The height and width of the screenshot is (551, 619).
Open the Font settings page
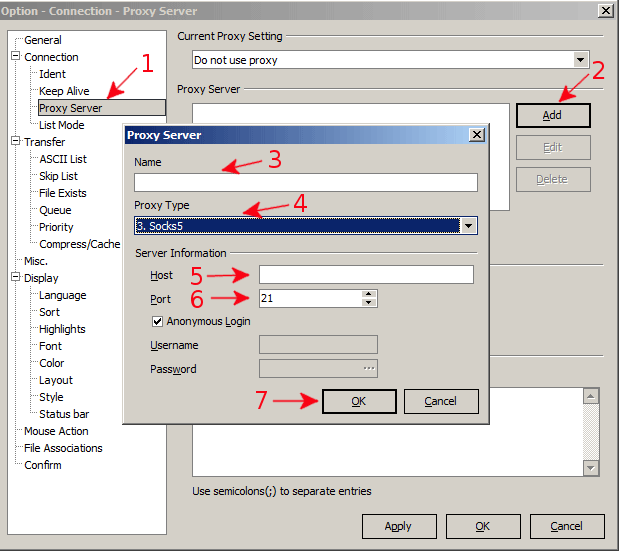(x=51, y=346)
